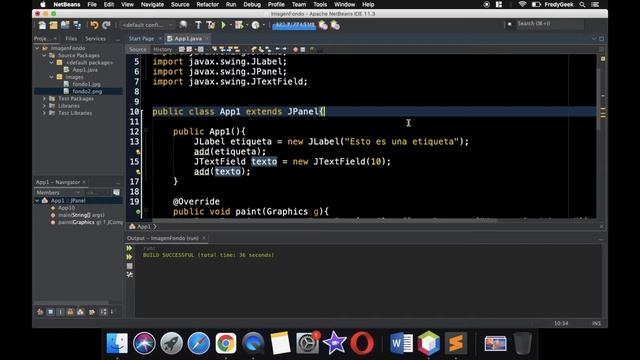Select fondo1.jpg in project tree
Viewport: 640px width, 360px height.
[x=86, y=84]
